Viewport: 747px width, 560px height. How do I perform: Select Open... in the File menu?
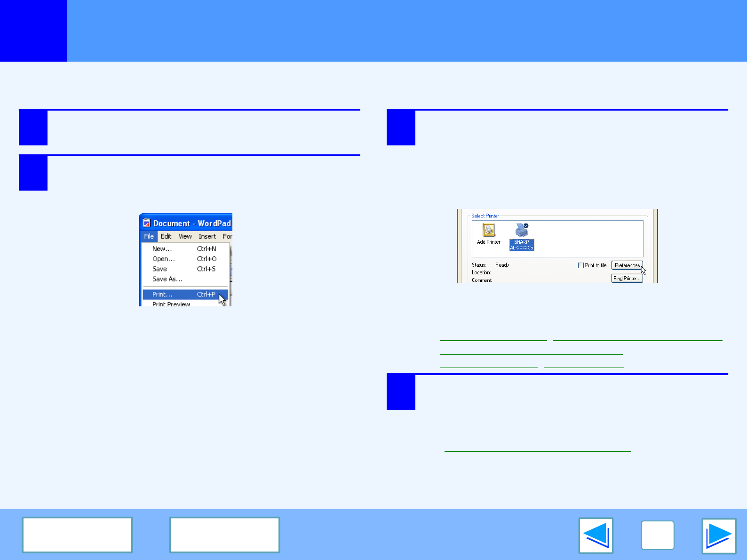pos(164,259)
